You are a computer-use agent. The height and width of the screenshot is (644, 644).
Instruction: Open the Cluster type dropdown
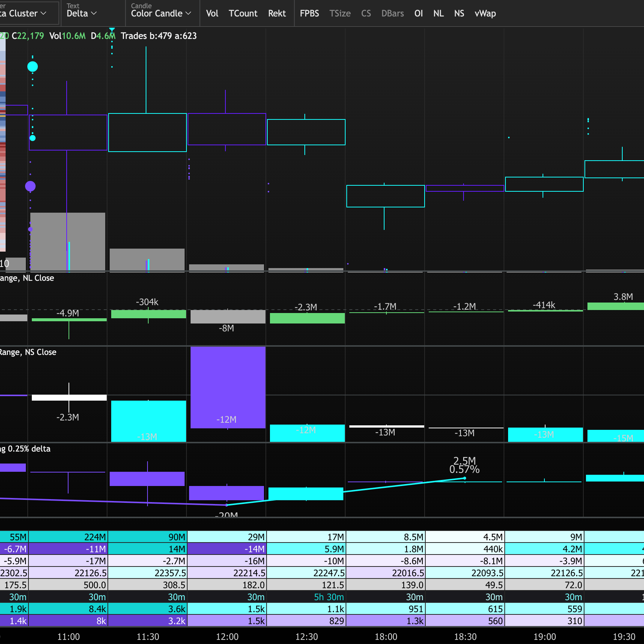coord(28,13)
